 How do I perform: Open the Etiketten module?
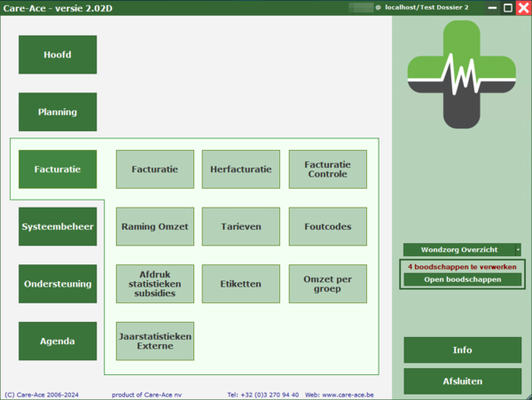pyautogui.click(x=241, y=284)
